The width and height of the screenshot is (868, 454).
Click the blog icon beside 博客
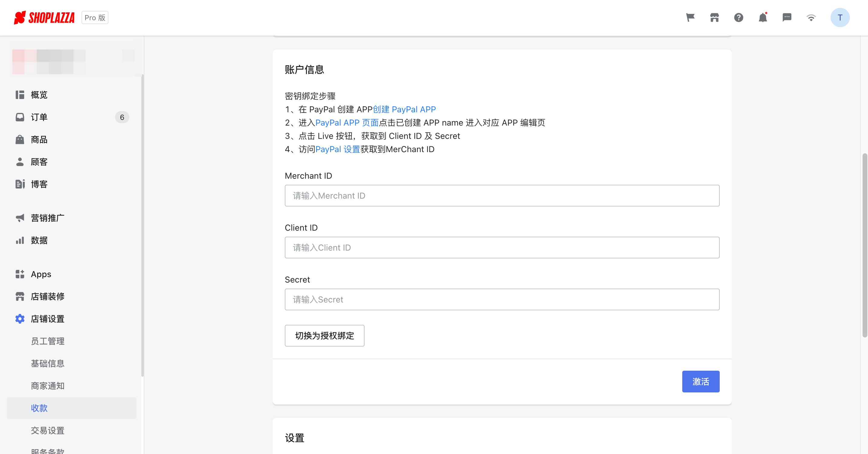[20, 184]
